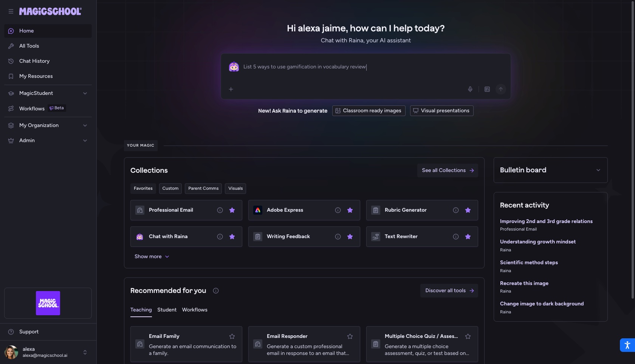Expand the MagicStudent sidebar section
The height and width of the screenshot is (364, 635).
tap(48, 93)
